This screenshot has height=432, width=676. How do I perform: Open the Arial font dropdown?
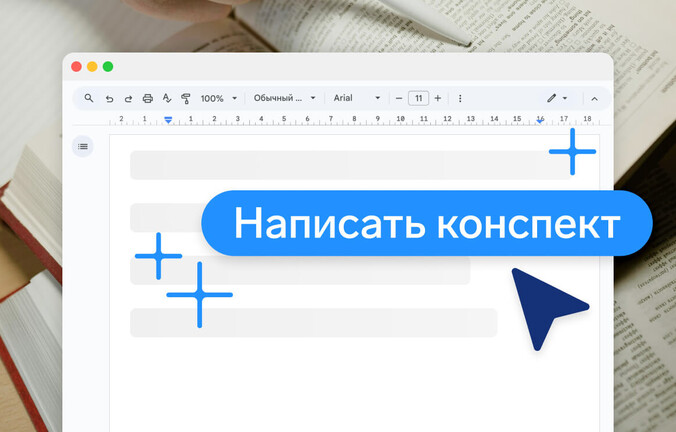(357, 98)
